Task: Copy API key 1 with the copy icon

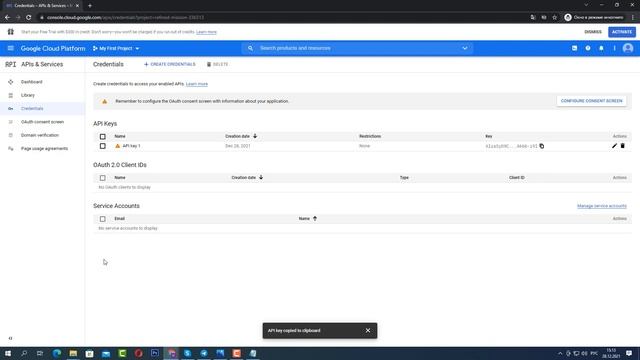Action: pos(542,146)
